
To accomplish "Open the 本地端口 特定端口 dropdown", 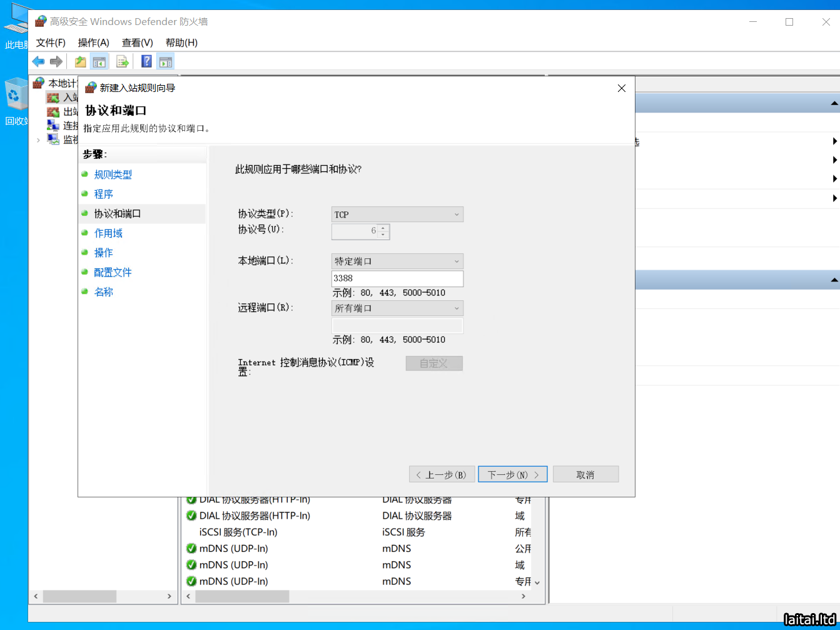I will click(x=397, y=262).
